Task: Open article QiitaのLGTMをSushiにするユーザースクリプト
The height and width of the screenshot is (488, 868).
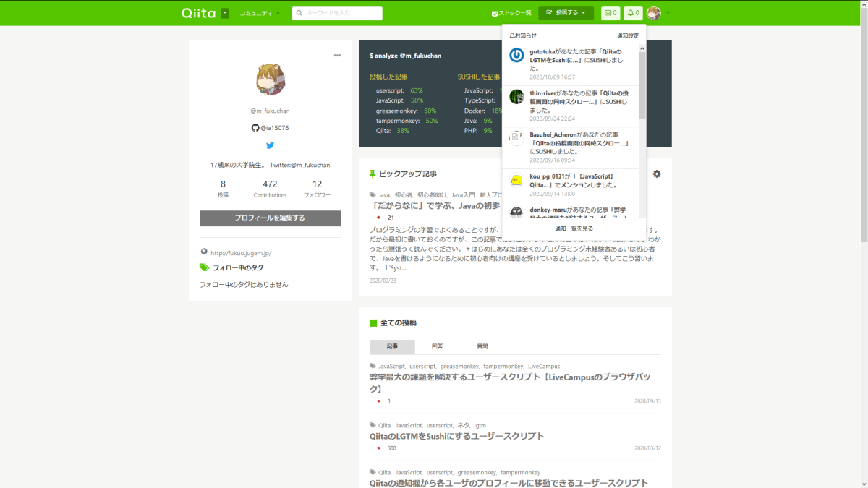Action: click(x=456, y=436)
